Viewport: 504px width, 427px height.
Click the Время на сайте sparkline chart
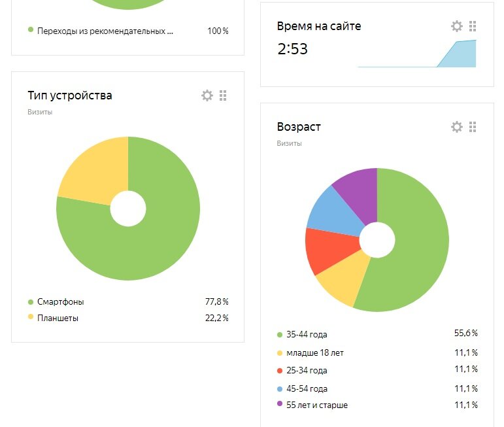(x=417, y=54)
